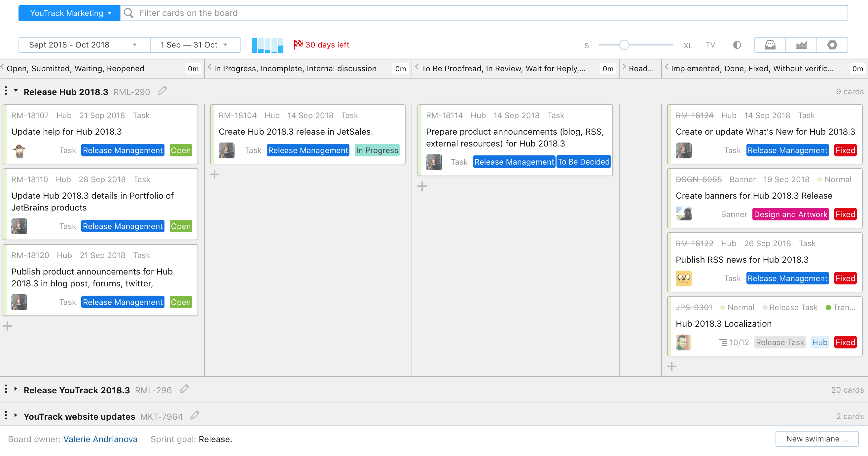Collapse the To Be Proofread column
This screenshot has width=868, height=456.
417,67
